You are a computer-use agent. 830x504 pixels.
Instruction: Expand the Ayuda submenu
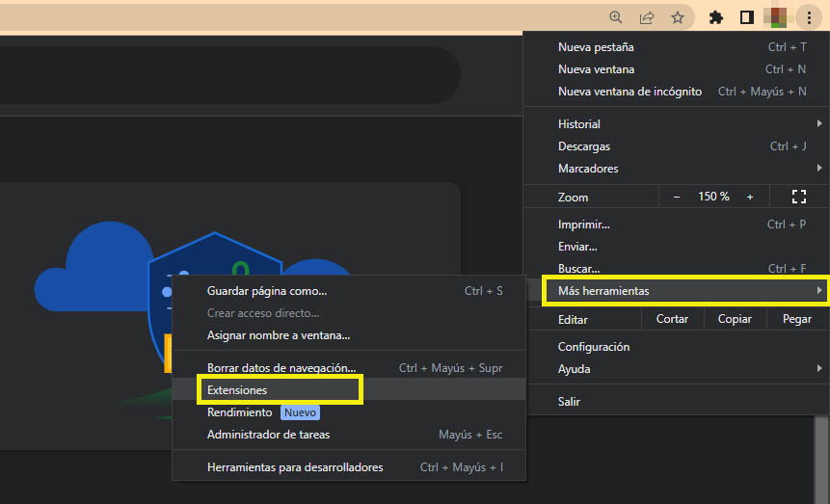click(x=675, y=369)
